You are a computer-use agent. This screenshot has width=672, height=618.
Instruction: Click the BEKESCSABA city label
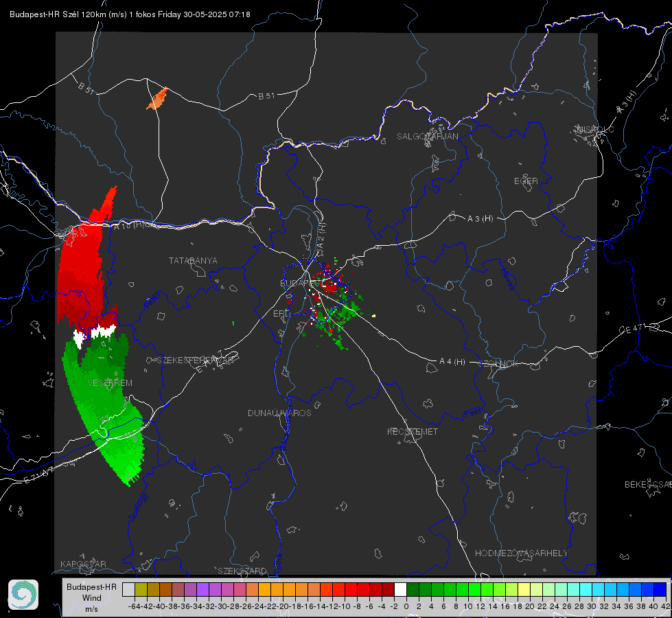coord(648,485)
